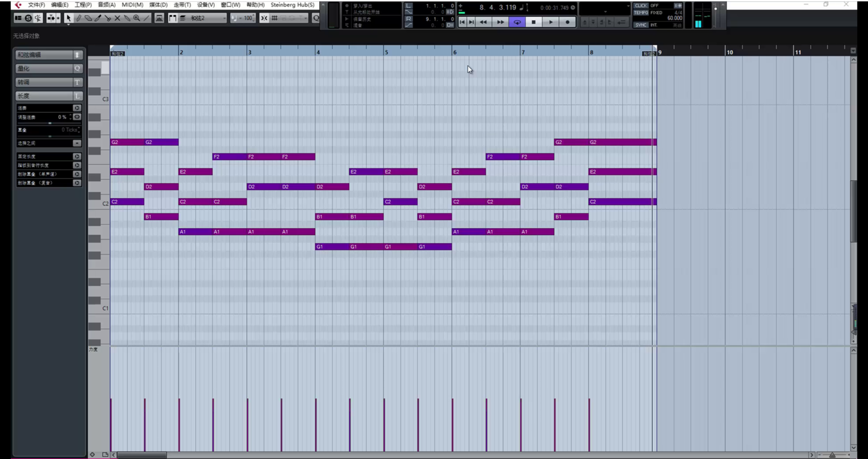Click the part borders icon
The image size is (868, 459).
(172, 18)
